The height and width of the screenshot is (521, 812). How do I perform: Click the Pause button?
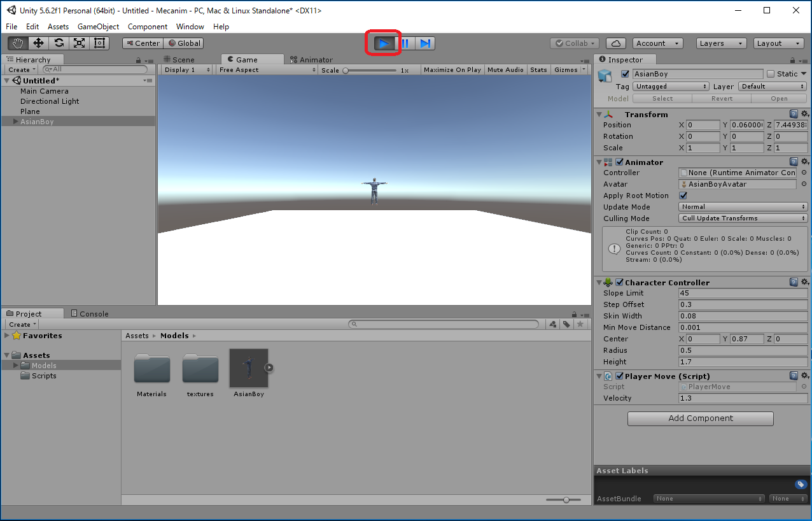click(x=405, y=43)
